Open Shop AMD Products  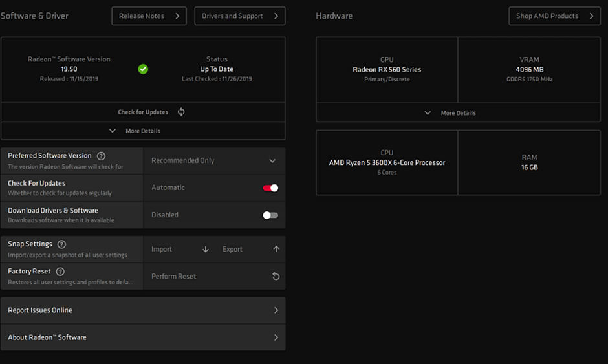(554, 16)
